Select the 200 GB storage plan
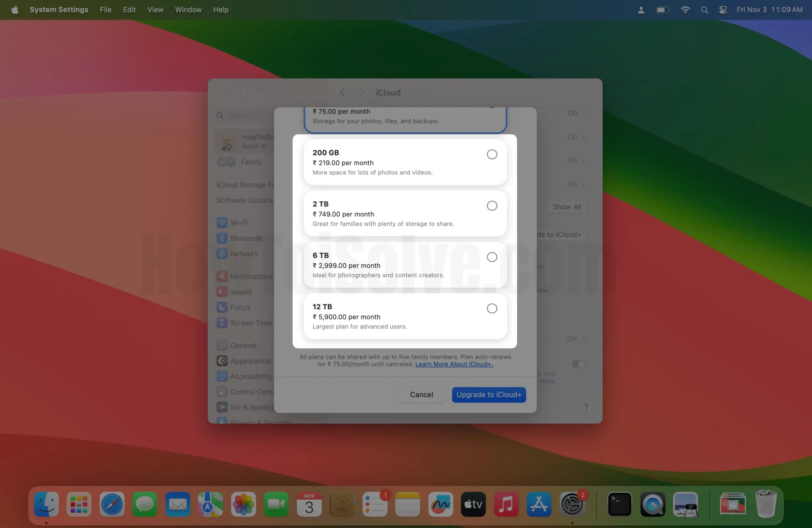 (x=492, y=154)
